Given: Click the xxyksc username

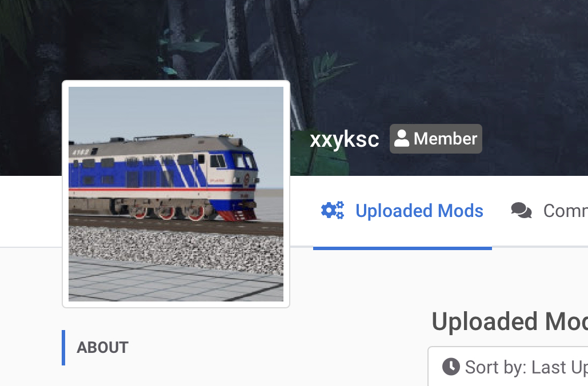Looking at the screenshot, I should (344, 139).
